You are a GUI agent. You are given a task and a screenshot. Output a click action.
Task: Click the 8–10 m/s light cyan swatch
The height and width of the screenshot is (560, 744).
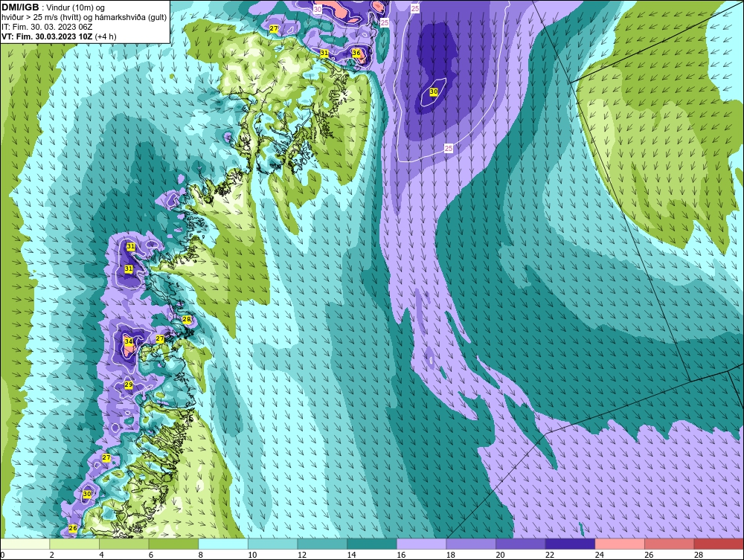223,544
